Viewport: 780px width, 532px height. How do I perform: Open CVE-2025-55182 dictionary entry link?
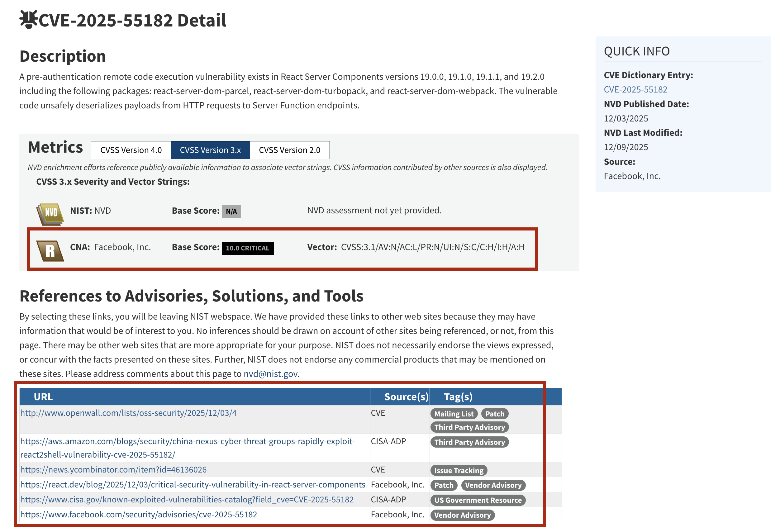[x=635, y=90]
